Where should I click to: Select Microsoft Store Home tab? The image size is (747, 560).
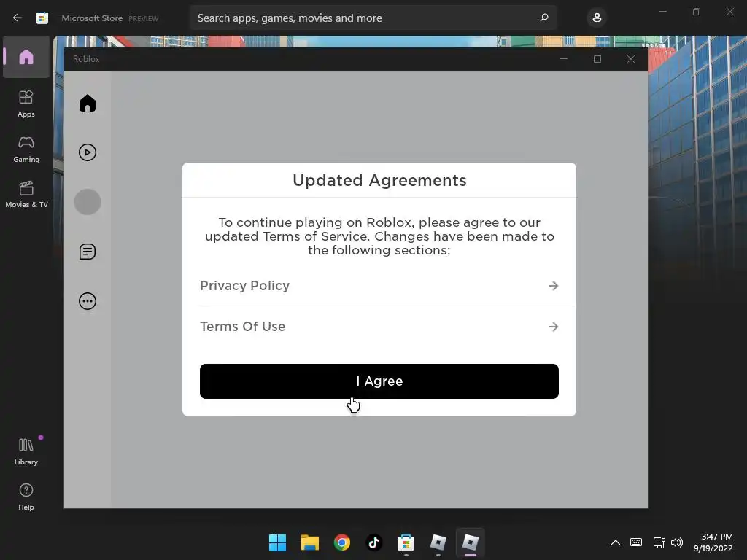click(x=26, y=57)
